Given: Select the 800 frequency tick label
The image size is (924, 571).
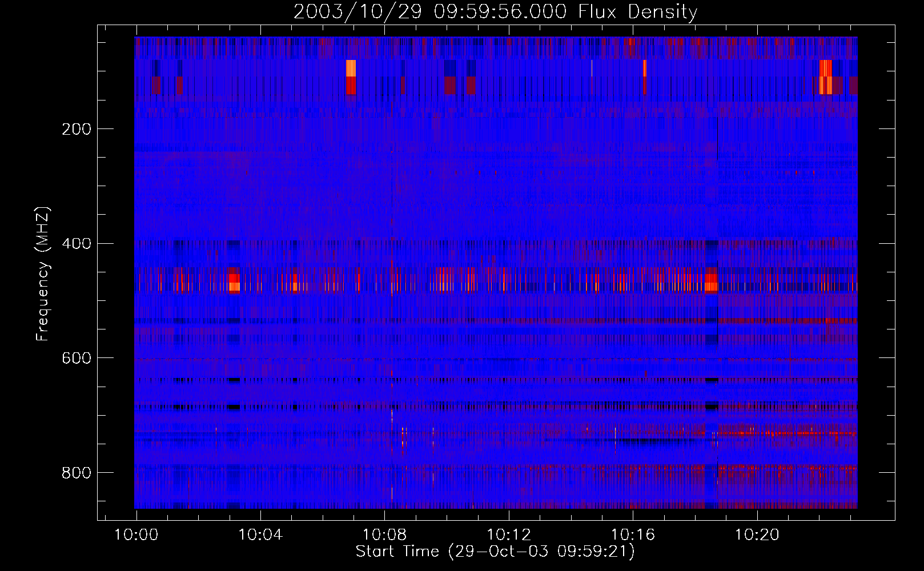Looking at the screenshot, I should click(77, 473).
